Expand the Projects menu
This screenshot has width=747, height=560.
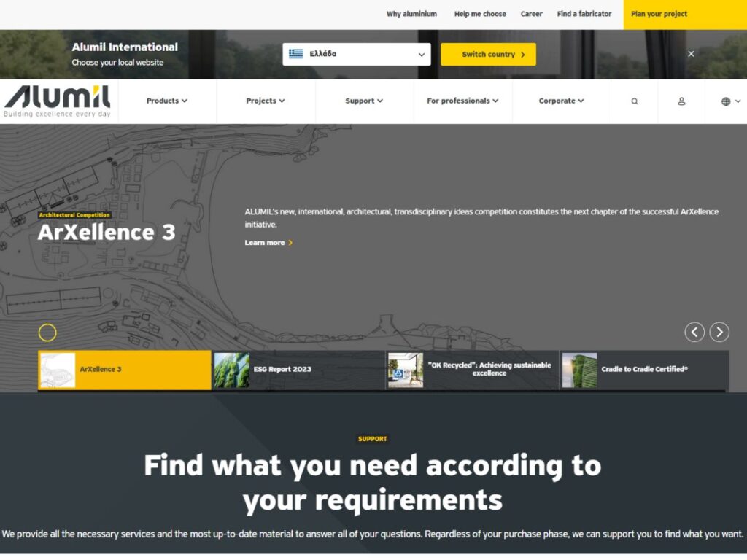pos(266,101)
